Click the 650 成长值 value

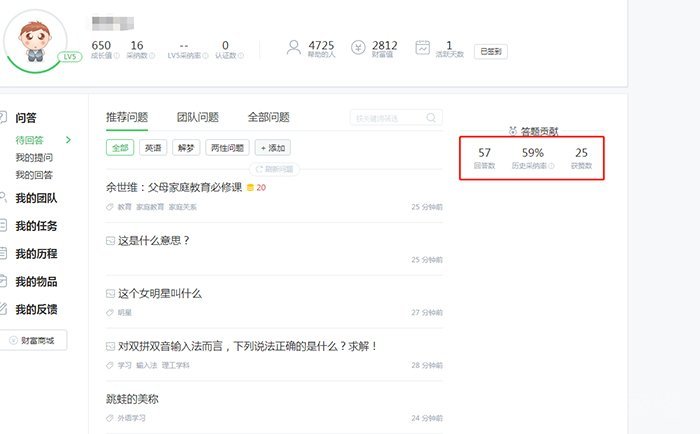pyautogui.click(x=101, y=46)
